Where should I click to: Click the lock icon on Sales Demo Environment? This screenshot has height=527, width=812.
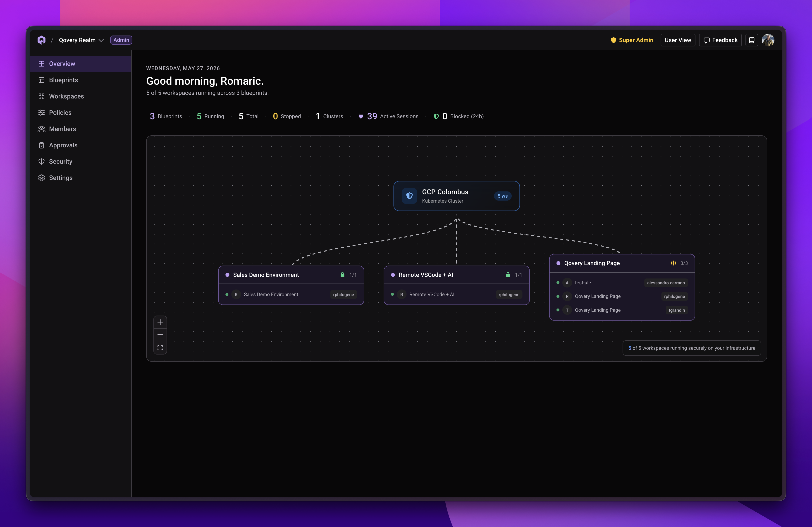coord(342,275)
